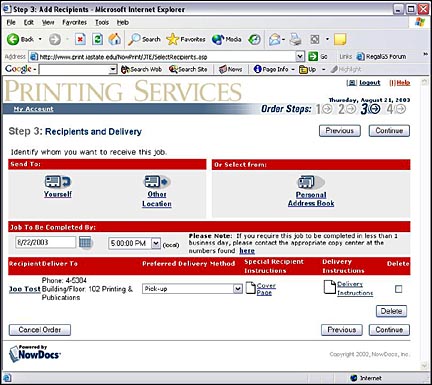The height and width of the screenshot is (385, 432).
Task: Click the Delete button below checkbox
Action: (x=391, y=311)
